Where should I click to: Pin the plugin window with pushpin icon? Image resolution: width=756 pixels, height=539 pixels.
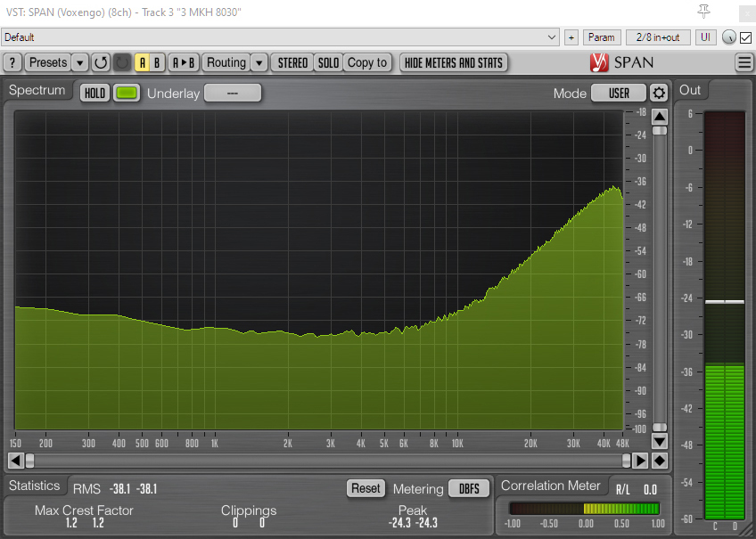click(703, 12)
